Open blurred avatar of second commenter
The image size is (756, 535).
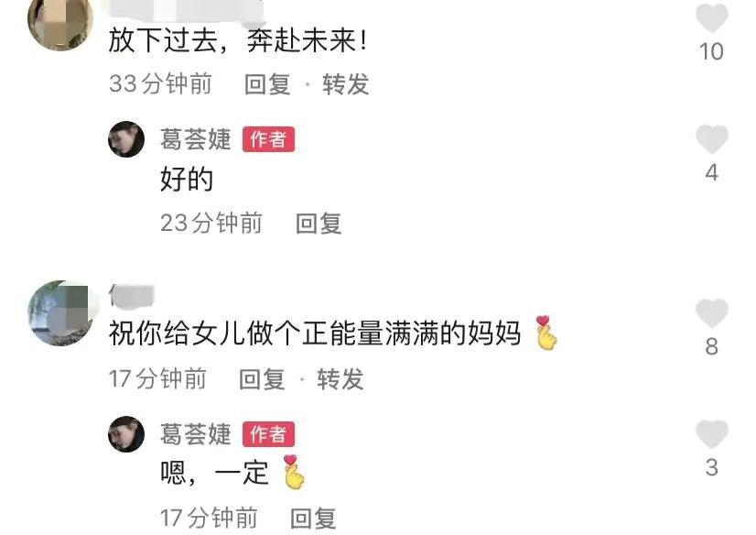(x=60, y=313)
